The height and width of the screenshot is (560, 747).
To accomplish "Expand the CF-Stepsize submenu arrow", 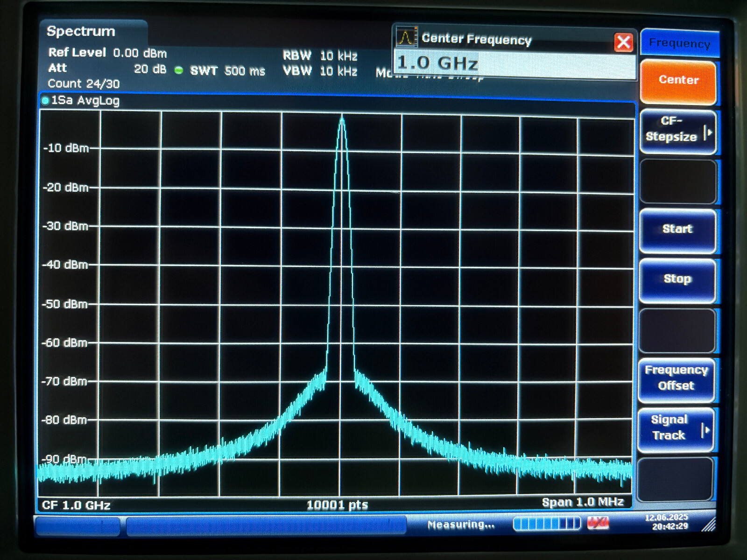I will (708, 133).
